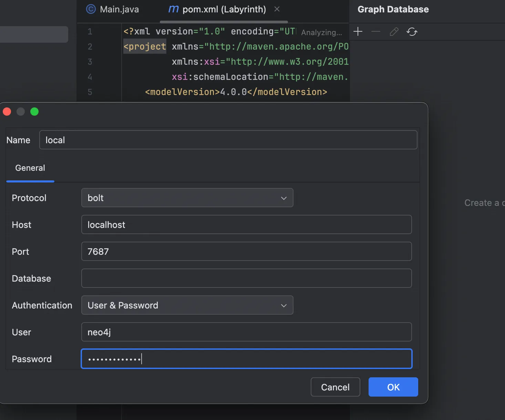
Task: Click the plus icon to add data source
Action: point(358,32)
